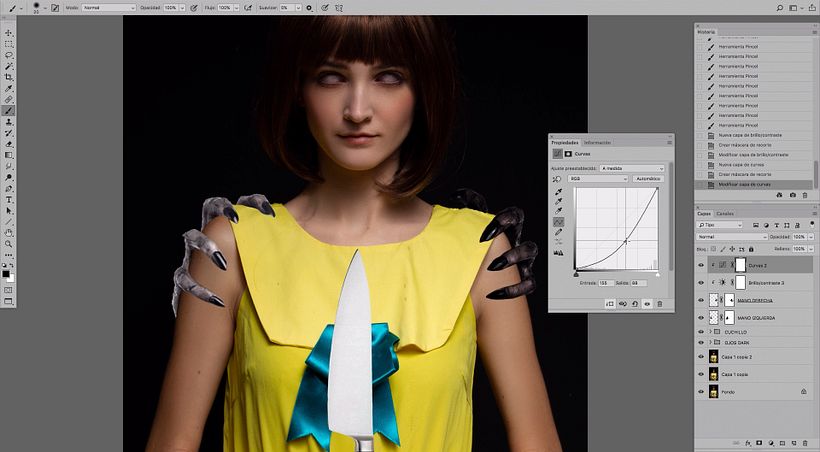This screenshot has width=820, height=452.
Task: Toggle adjustment visibility eye in Properties panel
Action: pos(647,303)
